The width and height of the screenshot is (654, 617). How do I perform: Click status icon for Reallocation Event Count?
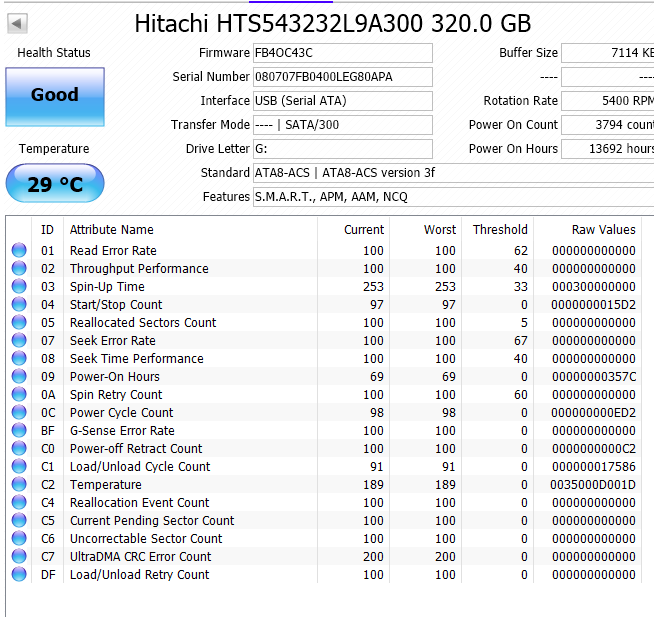point(19,502)
